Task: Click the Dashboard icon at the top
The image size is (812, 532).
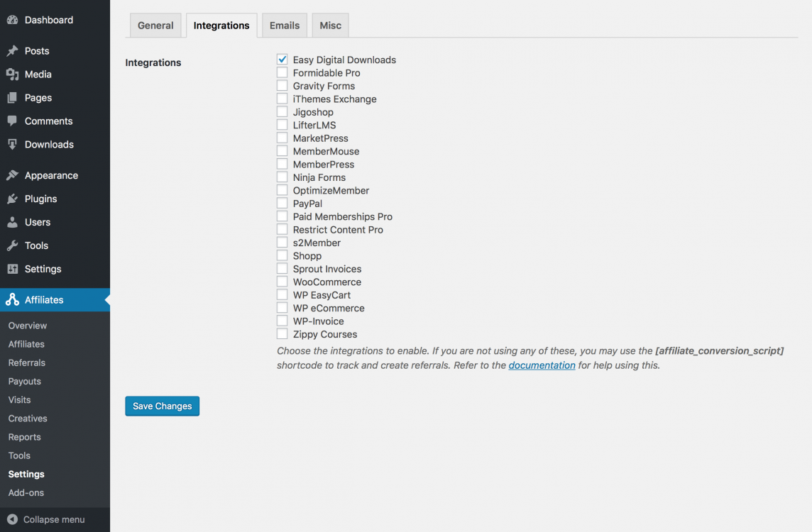Action: click(x=13, y=20)
